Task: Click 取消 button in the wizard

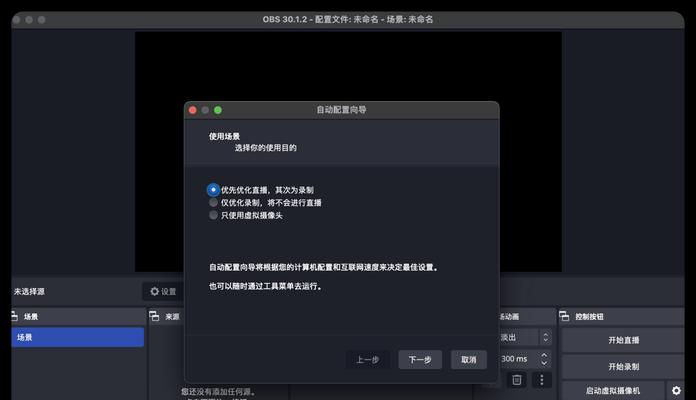Action: (469, 360)
